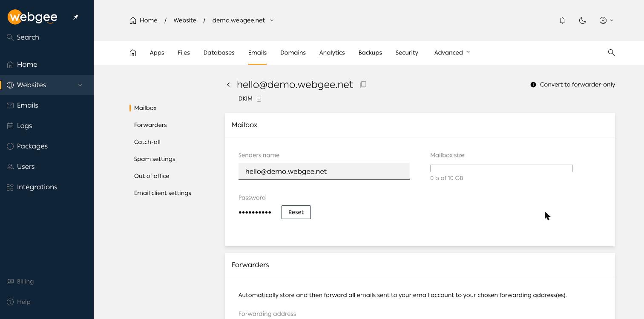Open the user account menu
This screenshot has width=644, height=319.
pos(607,20)
